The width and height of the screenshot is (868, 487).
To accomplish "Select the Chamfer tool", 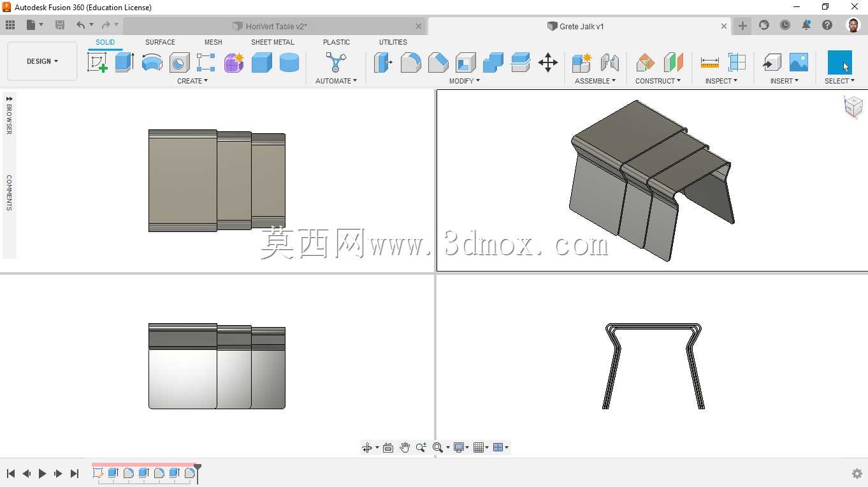I will point(438,62).
